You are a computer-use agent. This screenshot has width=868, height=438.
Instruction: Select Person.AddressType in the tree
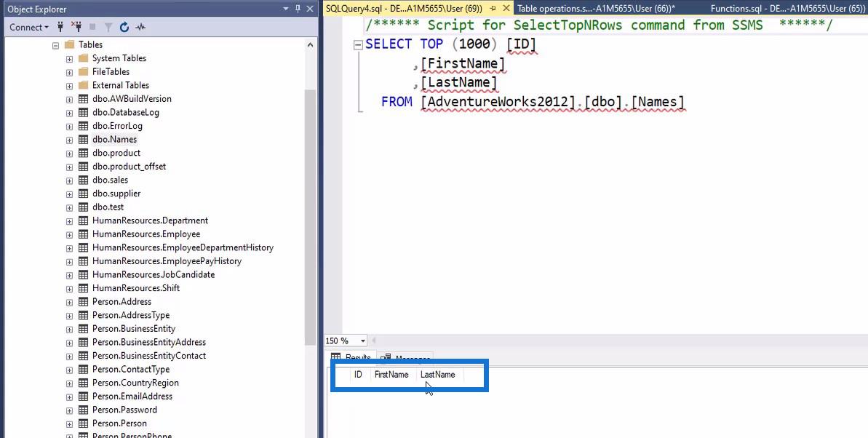pos(131,315)
